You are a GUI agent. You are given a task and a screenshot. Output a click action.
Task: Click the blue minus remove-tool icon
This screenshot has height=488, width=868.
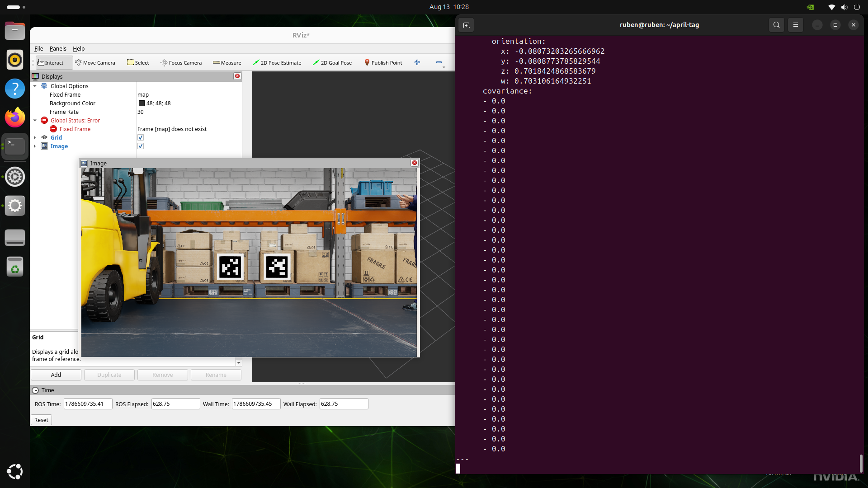[x=439, y=62]
